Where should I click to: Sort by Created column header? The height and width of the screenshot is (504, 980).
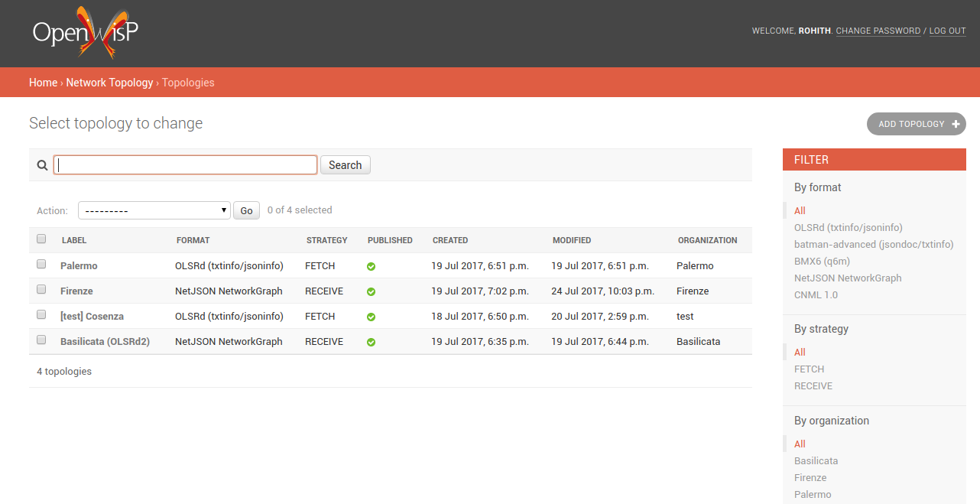(x=450, y=240)
